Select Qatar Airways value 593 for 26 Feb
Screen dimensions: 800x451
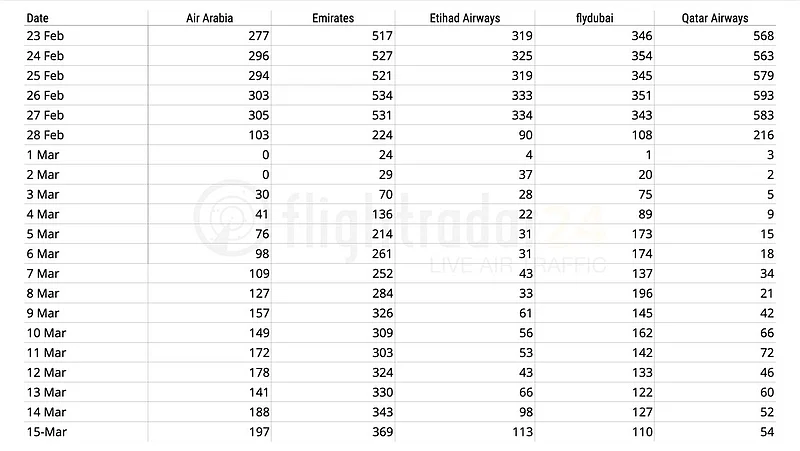point(762,96)
